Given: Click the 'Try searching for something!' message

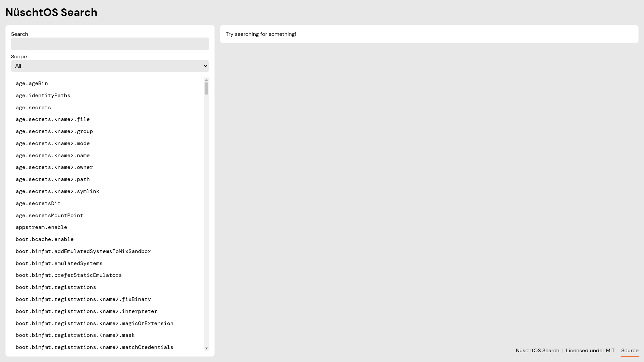Looking at the screenshot, I should [x=261, y=34].
